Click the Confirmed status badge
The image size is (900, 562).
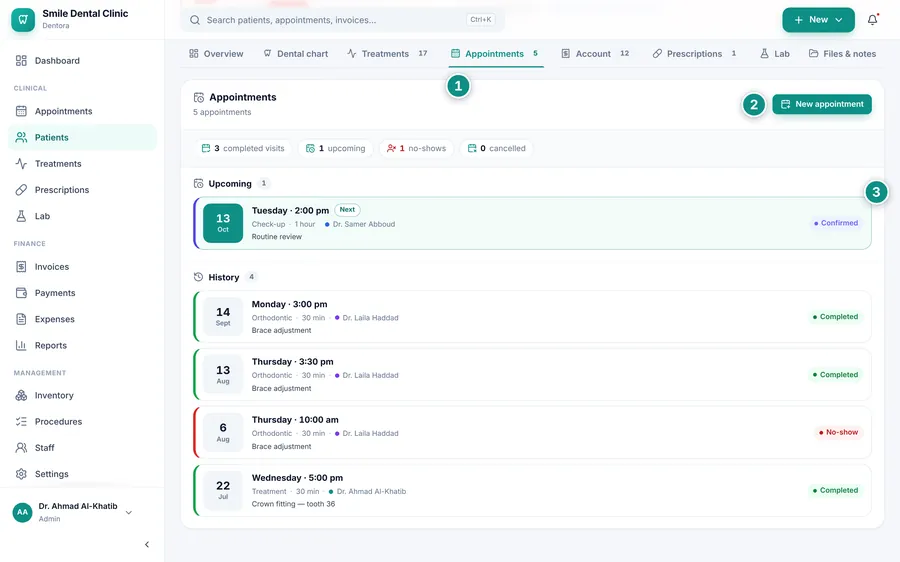[x=836, y=223]
